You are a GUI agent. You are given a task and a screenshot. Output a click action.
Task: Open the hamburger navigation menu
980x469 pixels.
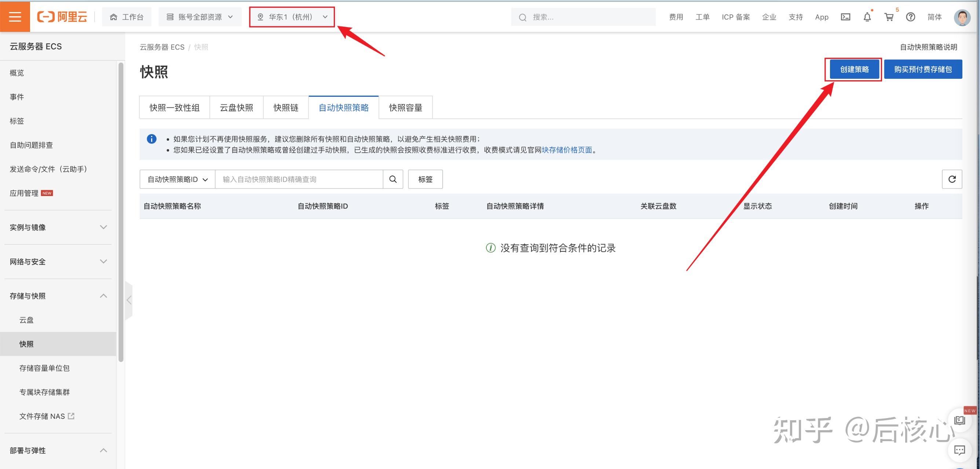(15, 17)
